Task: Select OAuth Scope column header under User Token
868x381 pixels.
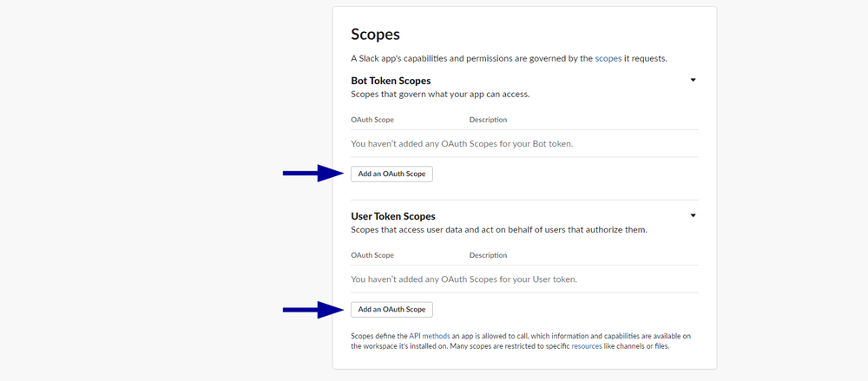Action: click(x=372, y=255)
